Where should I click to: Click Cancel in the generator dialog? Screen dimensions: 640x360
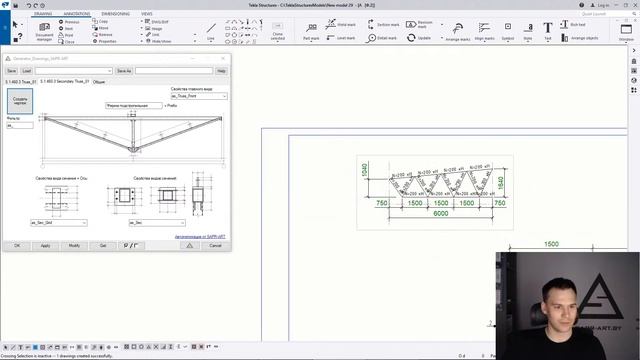click(x=215, y=246)
